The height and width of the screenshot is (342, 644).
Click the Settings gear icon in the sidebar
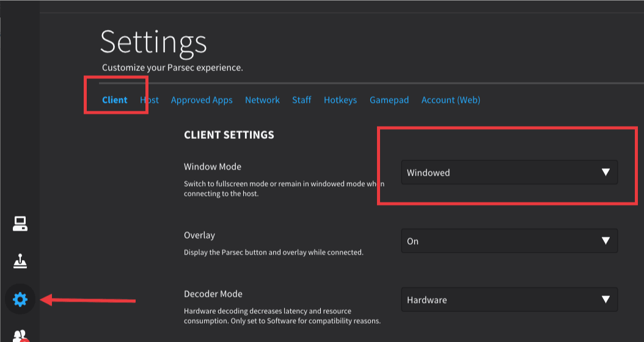(x=20, y=299)
